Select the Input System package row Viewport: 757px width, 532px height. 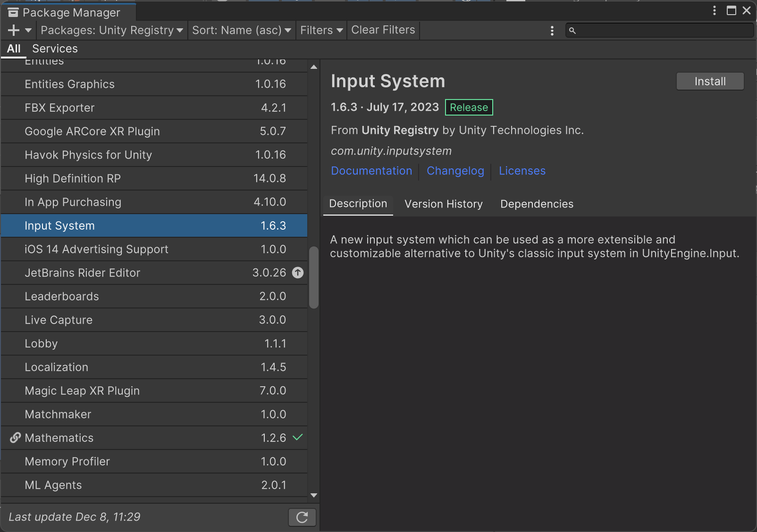tap(154, 225)
